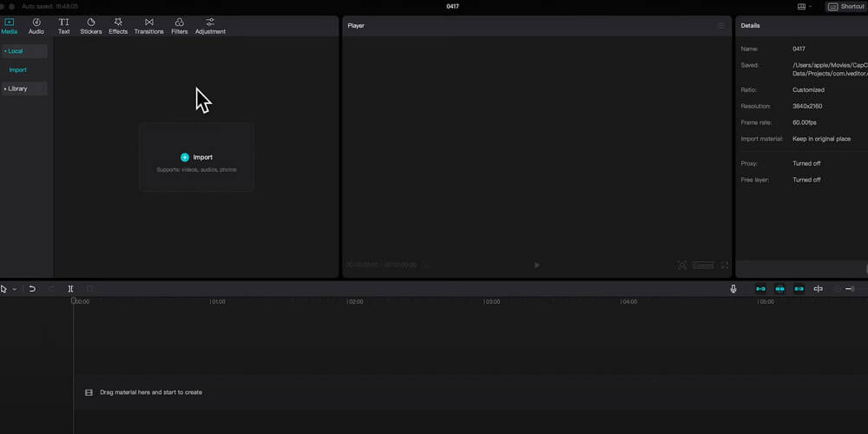This screenshot has width=868, height=434.
Task: Click the Player panel title
Action: pyautogui.click(x=356, y=25)
